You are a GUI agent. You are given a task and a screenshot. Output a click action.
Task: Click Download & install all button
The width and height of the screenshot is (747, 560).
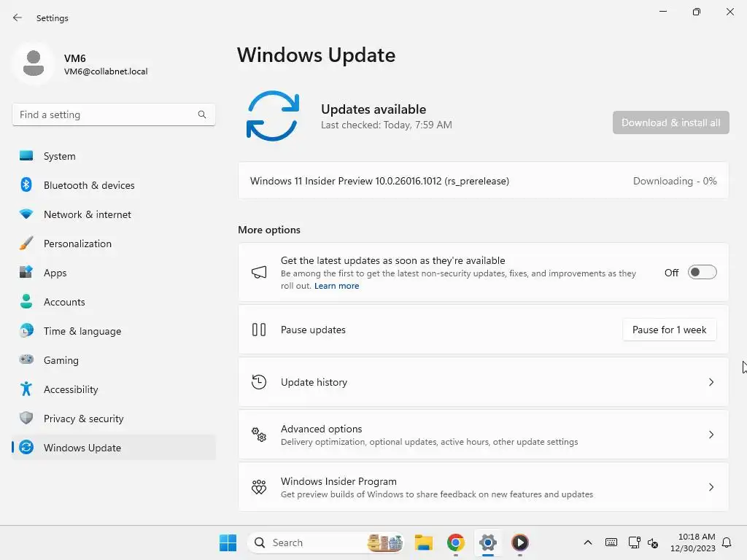671,122
